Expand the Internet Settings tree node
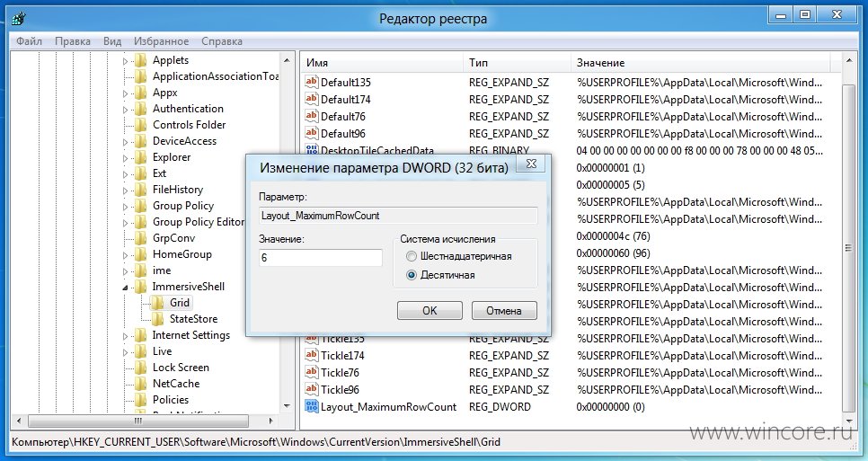Viewport: 868px width, 461px height. (x=125, y=336)
